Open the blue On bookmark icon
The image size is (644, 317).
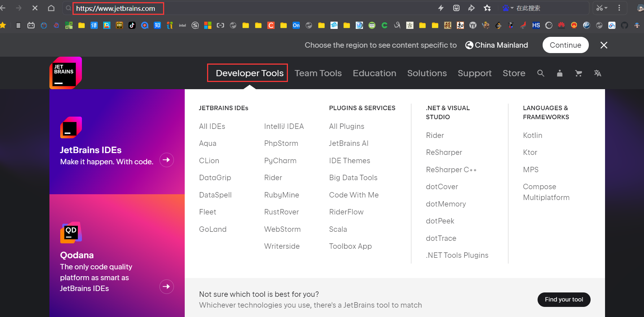tap(296, 25)
